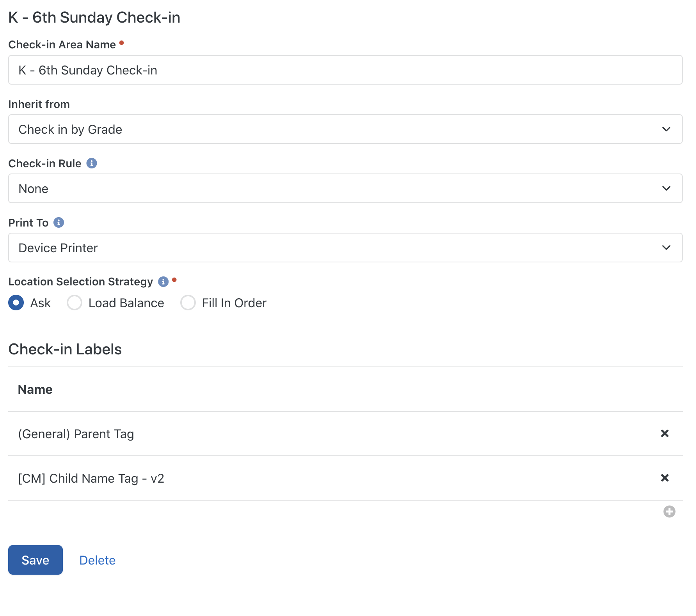Select the Fill In Order strategy
Viewport: 696px width, 616px height.
[188, 303]
